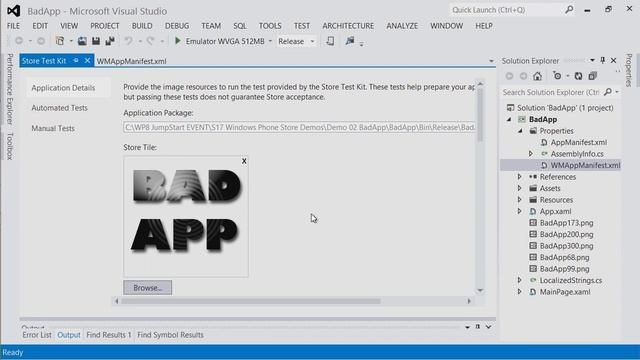Screen dimensions: 640x360
Task: Click auto-hide pin icon in Output panel
Action: pyautogui.click(x=478, y=327)
